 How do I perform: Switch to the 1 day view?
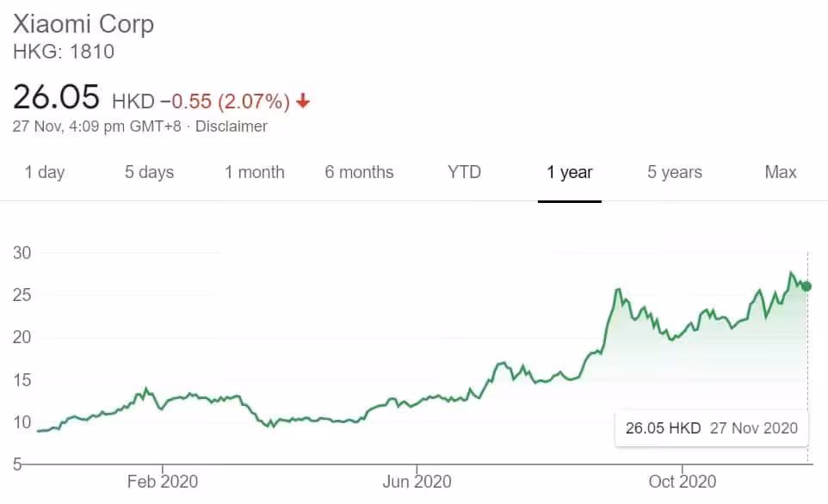pos(44,172)
